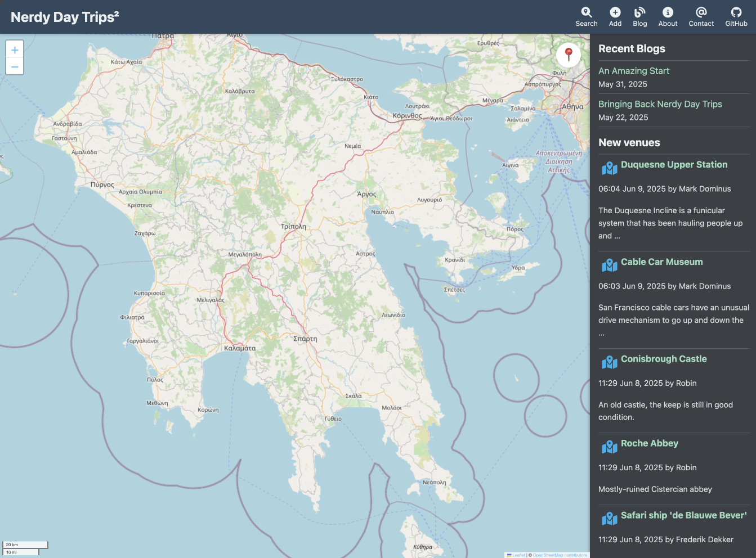Click the Cable Car Museum map icon
The height and width of the screenshot is (558, 756).
(609, 265)
